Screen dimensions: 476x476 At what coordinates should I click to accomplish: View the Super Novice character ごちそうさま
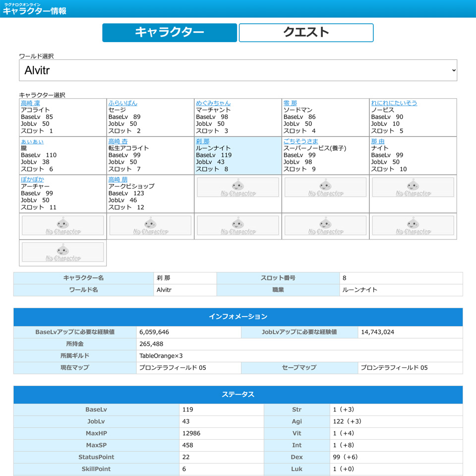(301, 141)
